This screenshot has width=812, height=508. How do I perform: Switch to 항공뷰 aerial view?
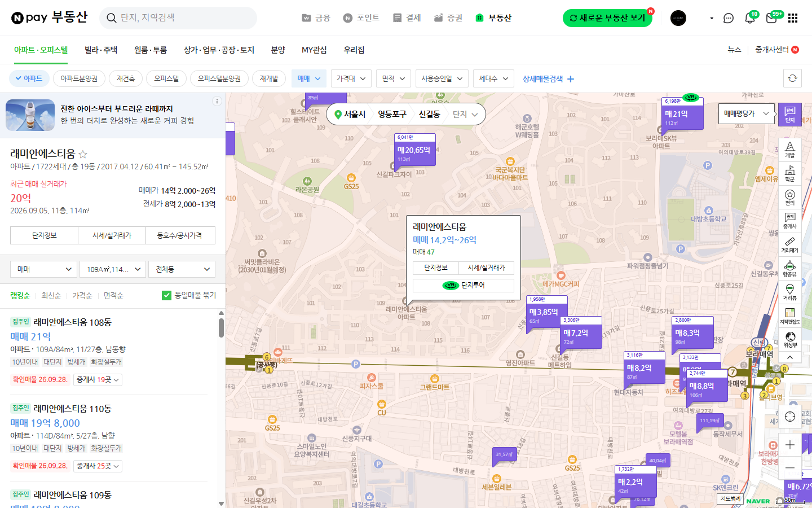click(790, 269)
